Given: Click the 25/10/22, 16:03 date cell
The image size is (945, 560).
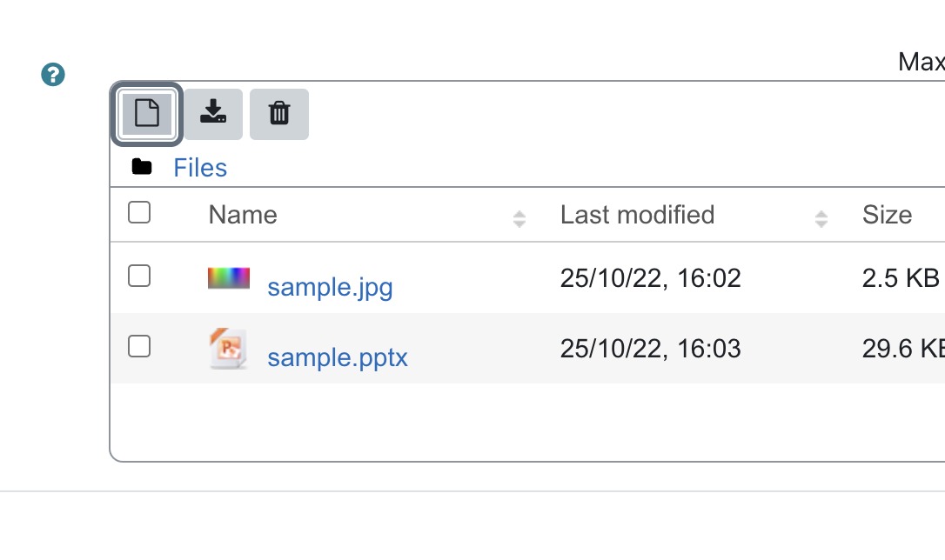Looking at the screenshot, I should coord(650,349).
